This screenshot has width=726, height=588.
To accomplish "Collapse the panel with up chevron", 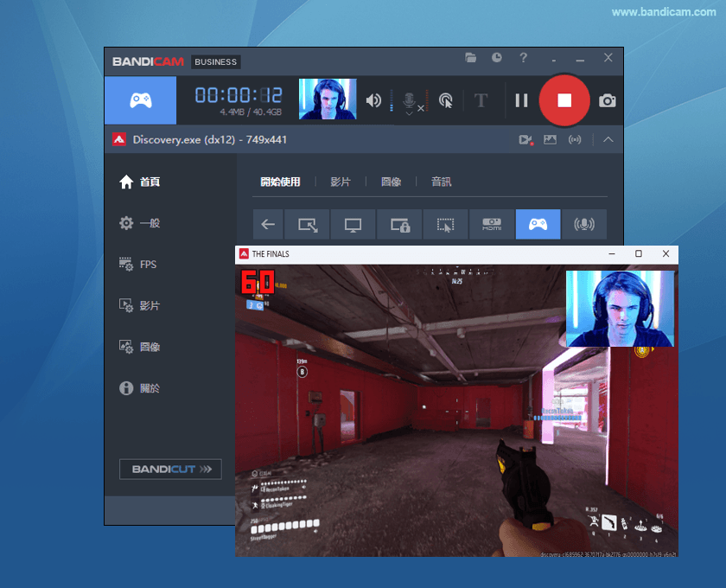I will 608,139.
